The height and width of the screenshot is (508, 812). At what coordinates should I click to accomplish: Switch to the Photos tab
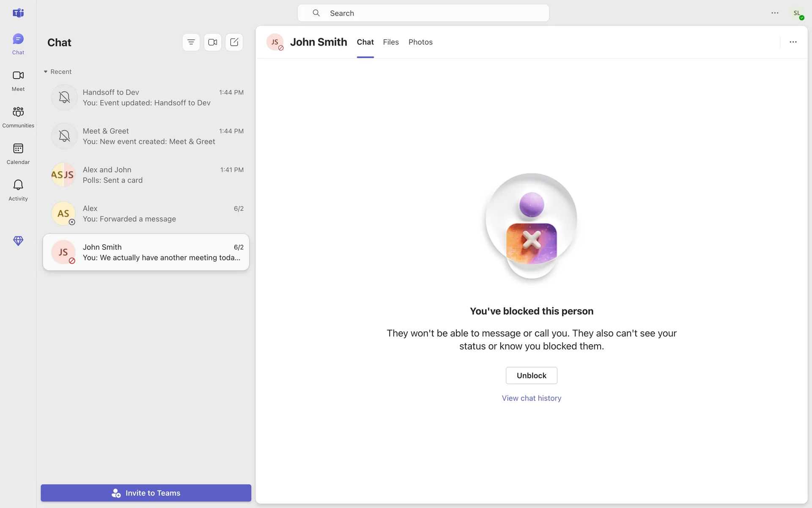(x=420, y=42)
